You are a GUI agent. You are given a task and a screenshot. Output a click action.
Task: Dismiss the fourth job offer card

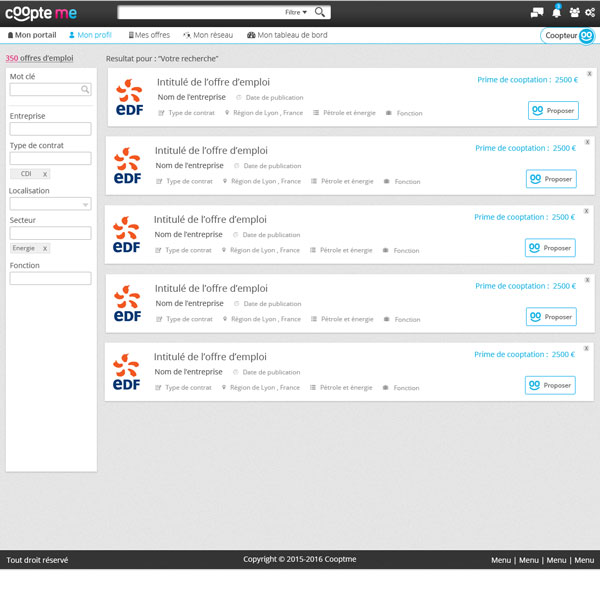pyautogui.click(x=587, y=280)
